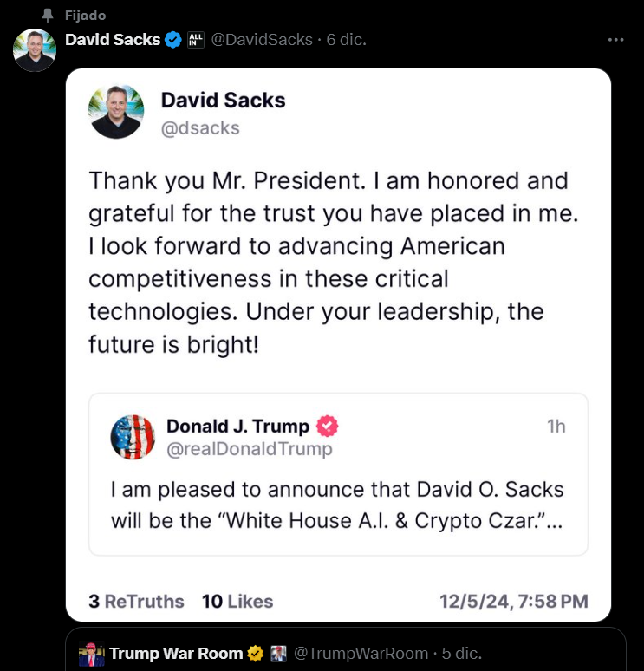Screen dimensions: 644x671
Task: Click the gold verified badge next to Trump War Room
Action: (x=256, y=653)
